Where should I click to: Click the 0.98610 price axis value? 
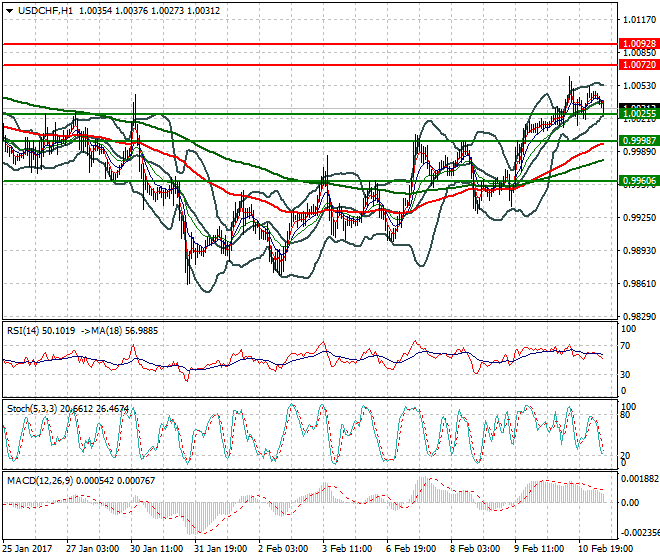[x=639, y=283]
